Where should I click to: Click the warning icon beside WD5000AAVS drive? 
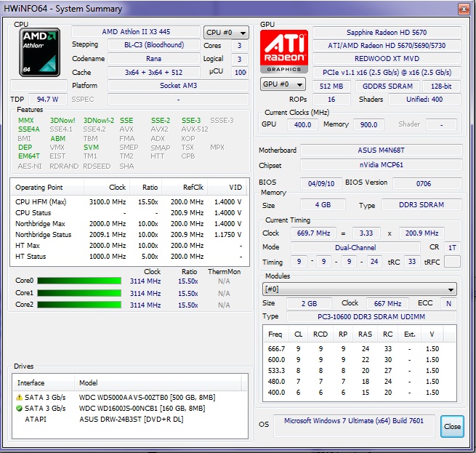pyautogui.click(x=19, y=397)
